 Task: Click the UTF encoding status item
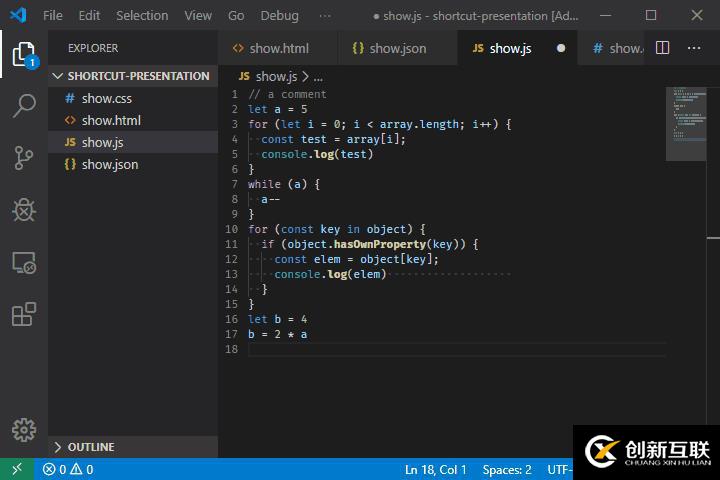pyautogui.click(x=560, y=469)
